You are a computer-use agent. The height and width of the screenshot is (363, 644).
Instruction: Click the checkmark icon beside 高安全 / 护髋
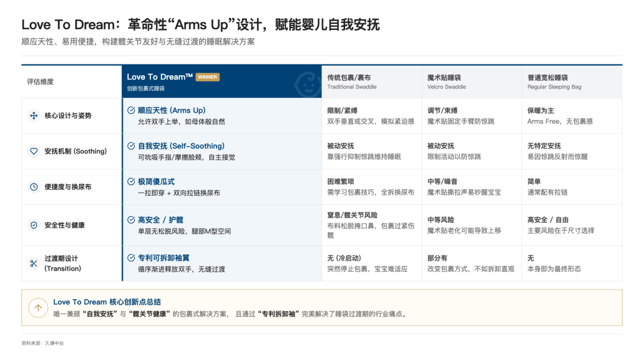pos(130,220)
